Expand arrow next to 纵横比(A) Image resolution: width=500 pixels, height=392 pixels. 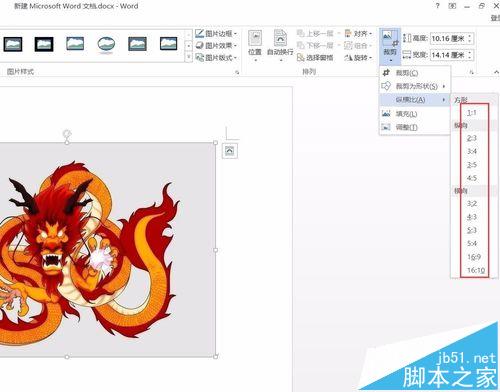coord(444,100)
